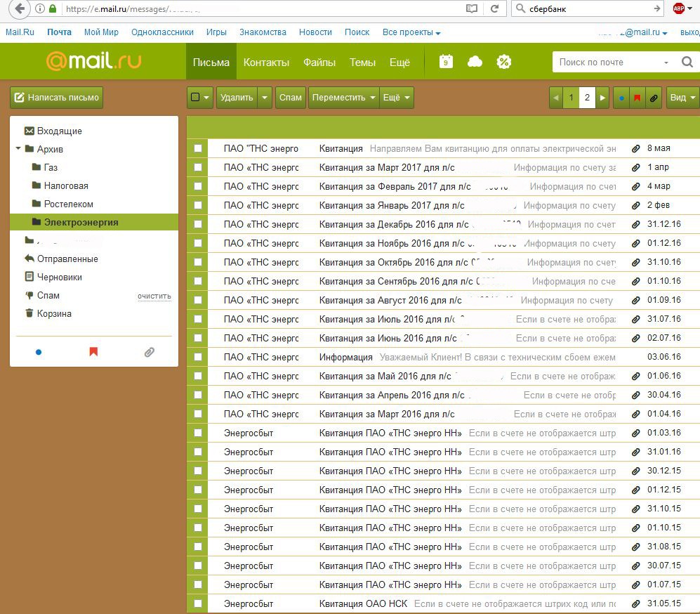The width and height of the screenshot is (700, 614).
Task: Click the очистить link next to Спам
Action: (x=154, y=296)
